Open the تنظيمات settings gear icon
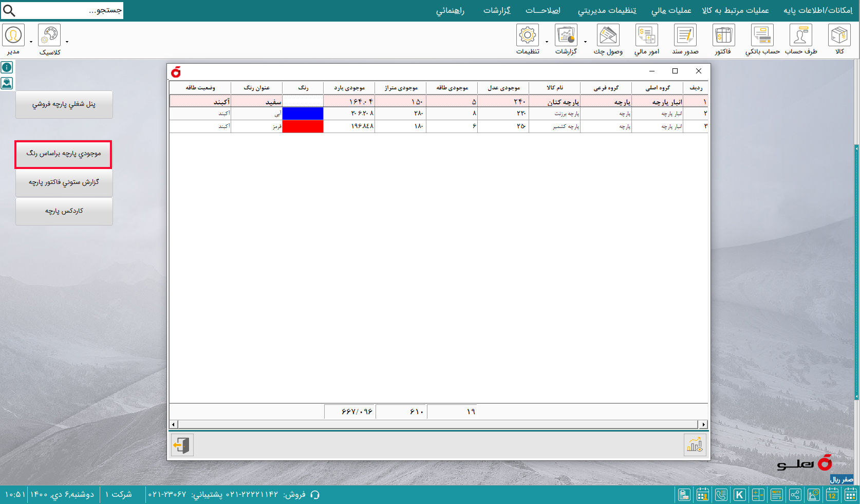The image size is (860, 504). (x=528, y=36)
